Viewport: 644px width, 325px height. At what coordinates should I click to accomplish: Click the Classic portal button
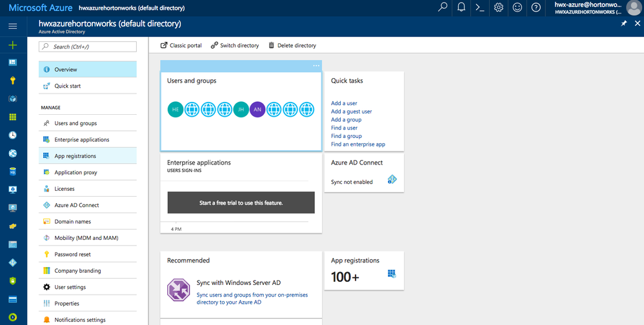(181, 46)
